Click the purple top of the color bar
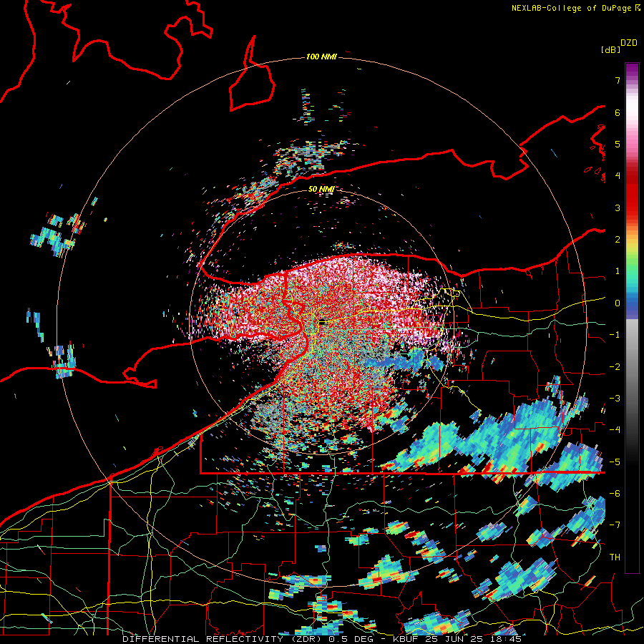 tap(632, 70)
